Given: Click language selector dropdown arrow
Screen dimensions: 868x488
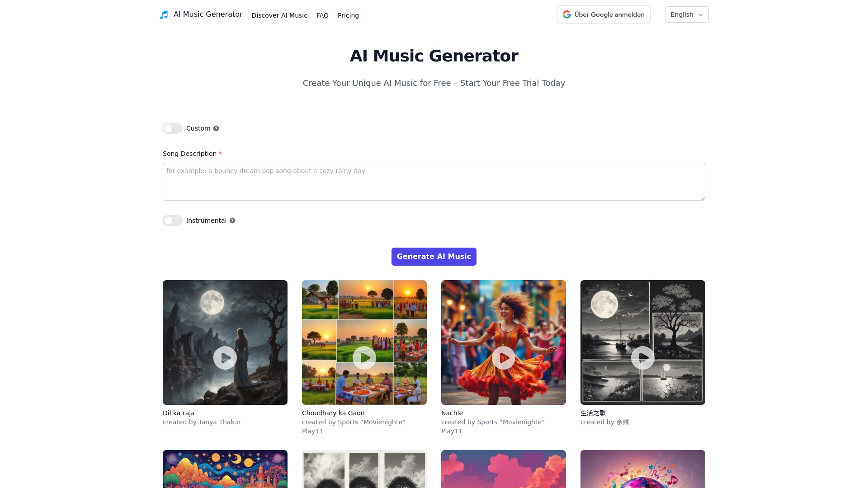Looking at the screenshot, I should tap(701, 14).
